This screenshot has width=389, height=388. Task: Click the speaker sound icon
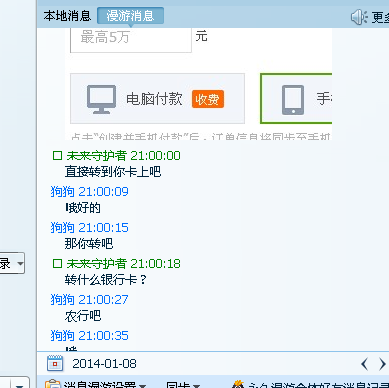(359, 17)
